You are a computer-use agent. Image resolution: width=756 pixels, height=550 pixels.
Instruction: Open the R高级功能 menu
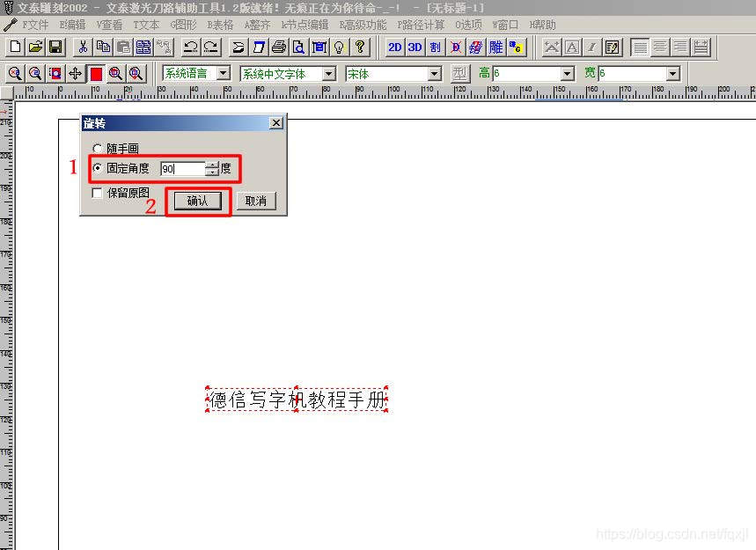[x=363, y=25]
